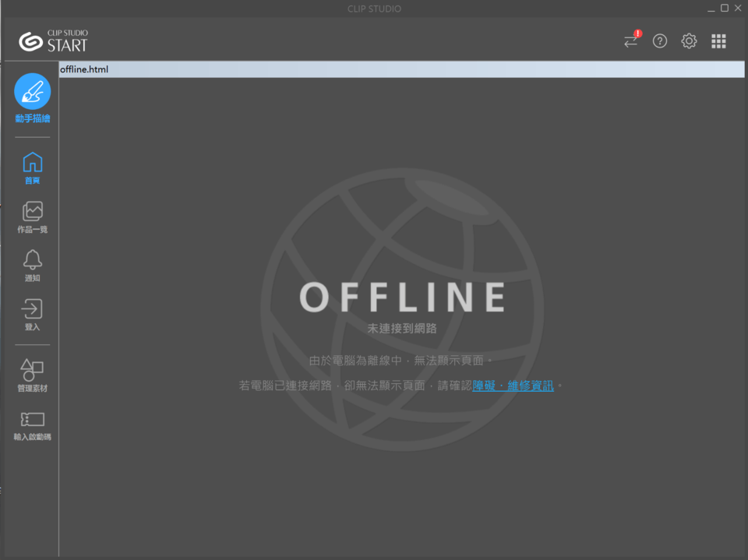Maximize the CLIP STUDIO window
This screenshot has height=560, width=748.
(x=725, y=8)
